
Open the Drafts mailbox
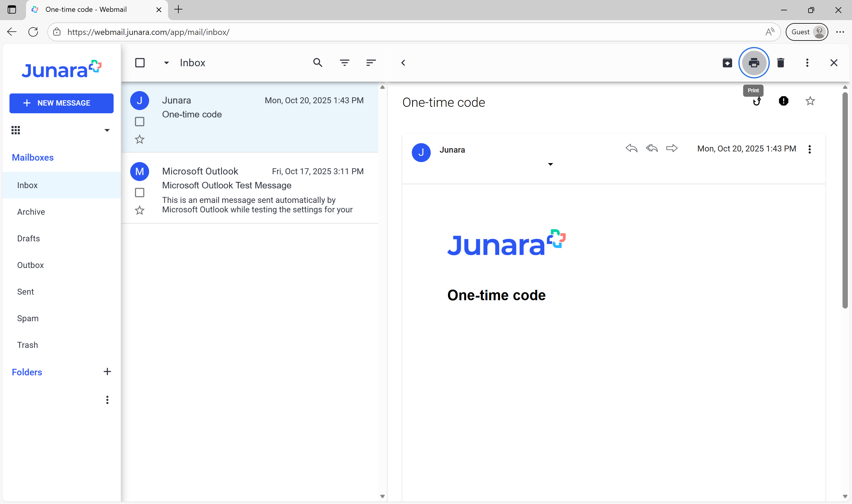pos(62,238)
